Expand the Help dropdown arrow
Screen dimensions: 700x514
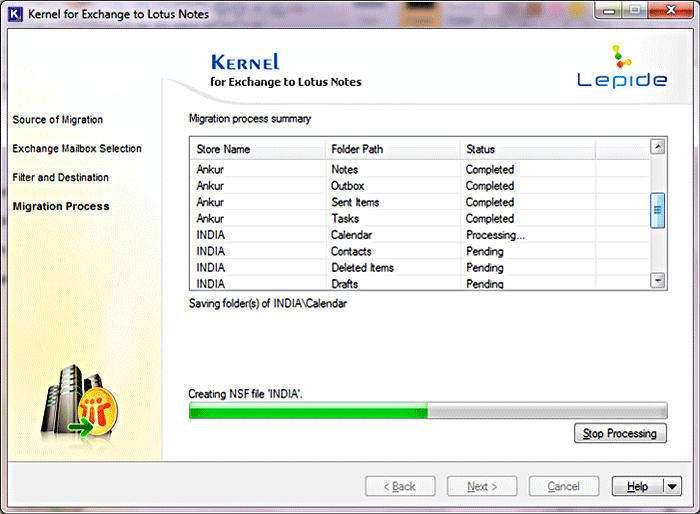(673, 486)
